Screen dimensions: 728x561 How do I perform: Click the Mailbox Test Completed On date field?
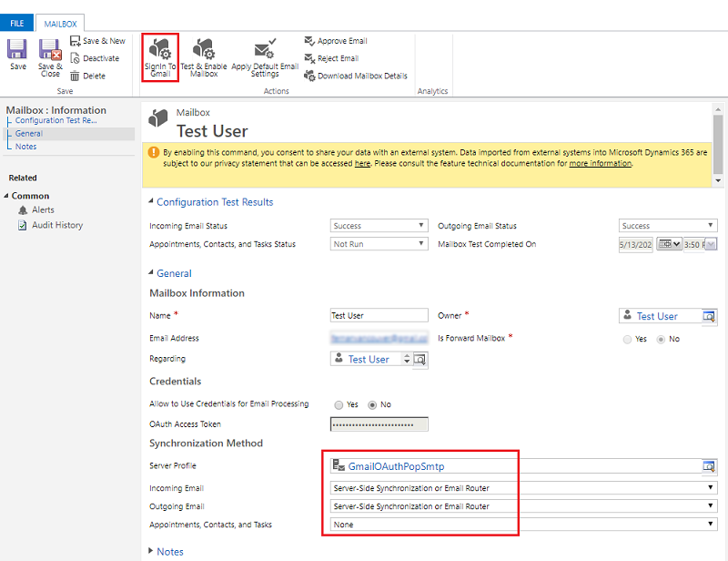[x=635, y=244]
